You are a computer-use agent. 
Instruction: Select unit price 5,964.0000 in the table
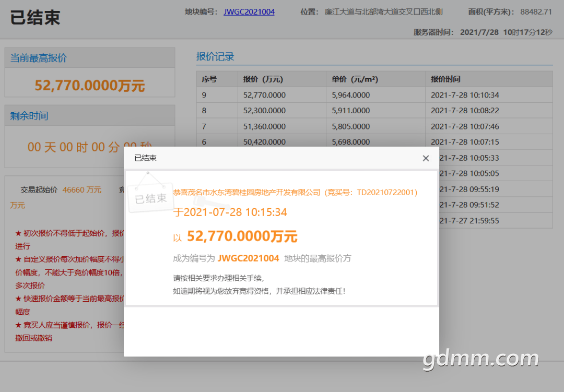click(x=351, y=95)
